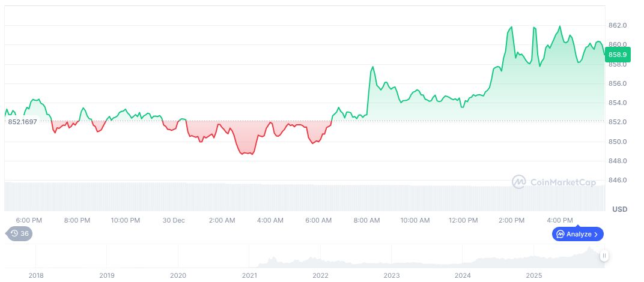Click the Analyze button's chart icon

tap(560, 234)
